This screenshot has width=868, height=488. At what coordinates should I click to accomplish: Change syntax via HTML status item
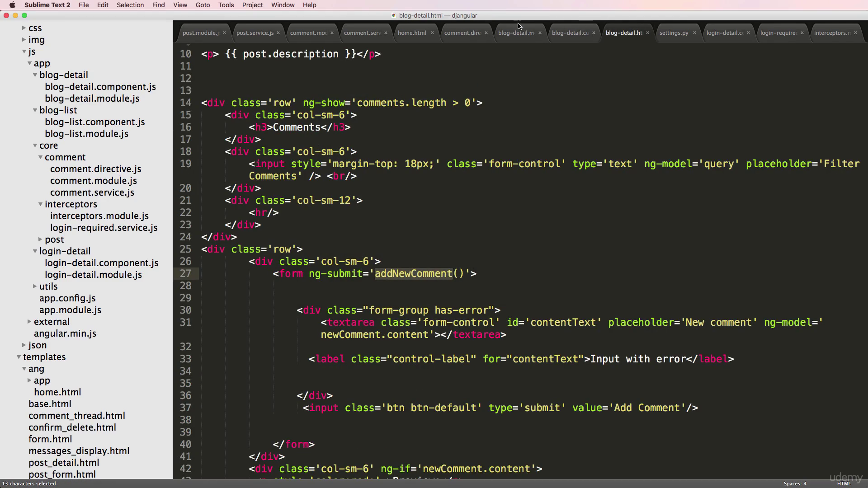844,483
